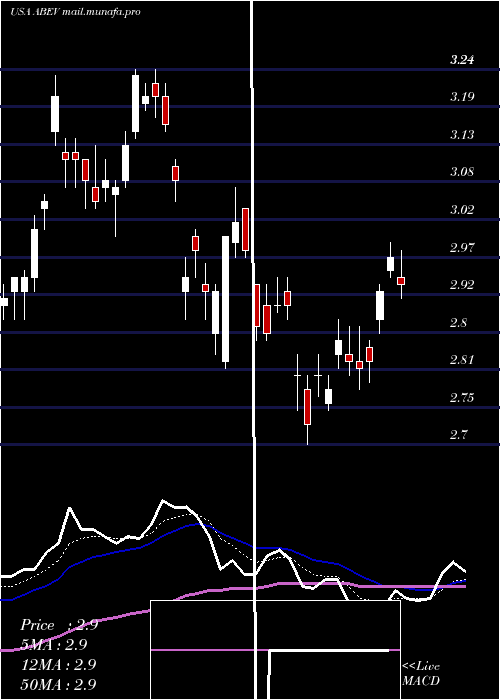
Task: Click the 'Price : 2.9' readout
Action: (x=59, y=625)
